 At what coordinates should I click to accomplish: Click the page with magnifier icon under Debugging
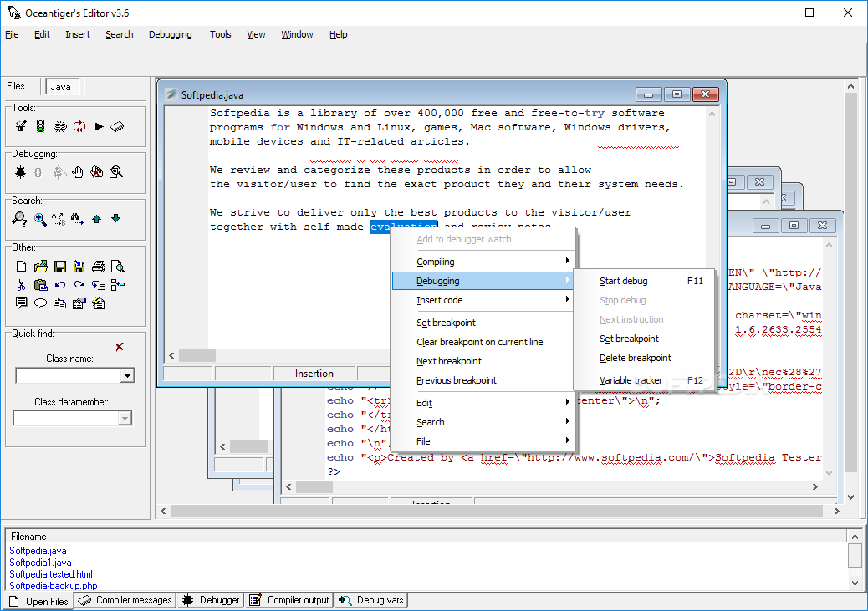click(x=116, y=172)
